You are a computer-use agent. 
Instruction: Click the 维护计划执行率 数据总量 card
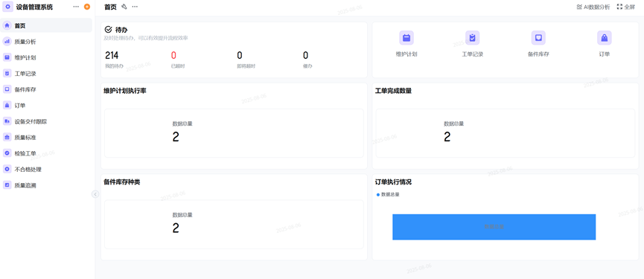point(234,133)
